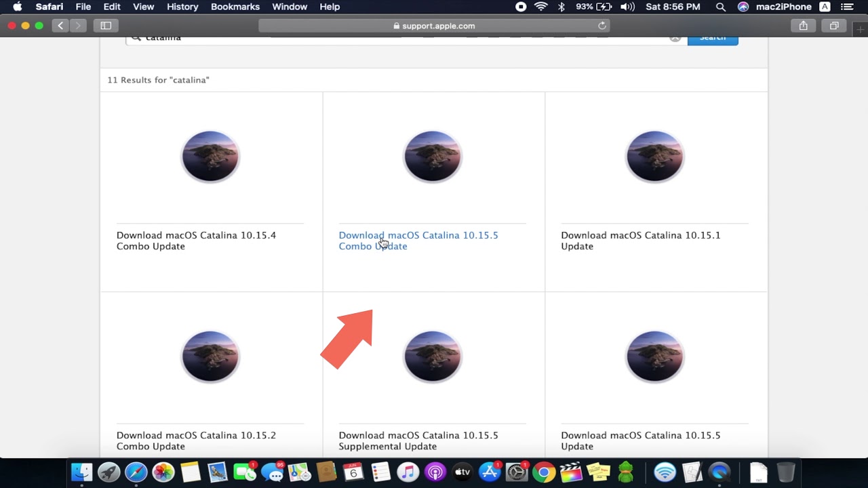Open the Notes app in the Dock
This screenshot has width=868, height=488.
coord(191,472)
